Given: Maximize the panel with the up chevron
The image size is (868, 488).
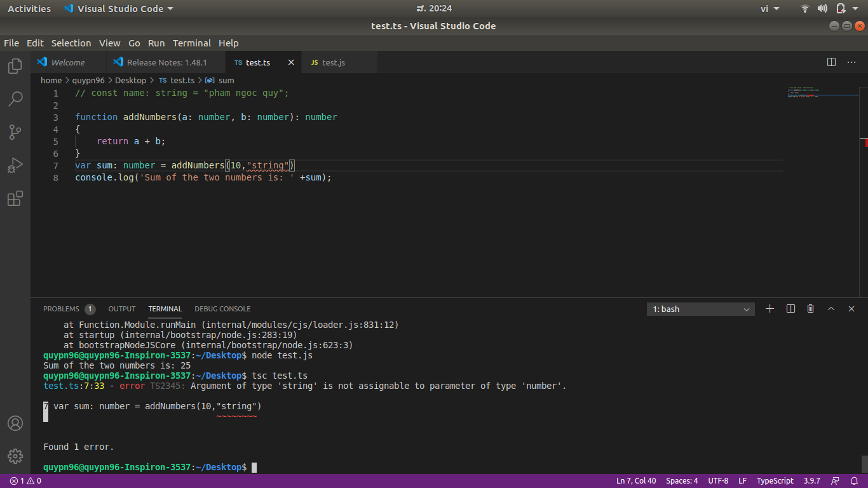Looking at the screenshot, I should [x=831, y=309].
